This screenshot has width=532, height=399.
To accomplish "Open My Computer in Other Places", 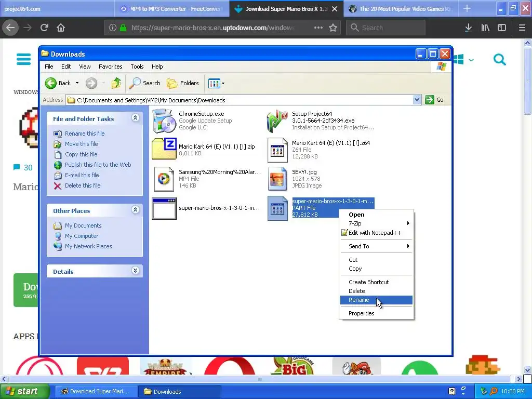I will [x=82, y=236].
